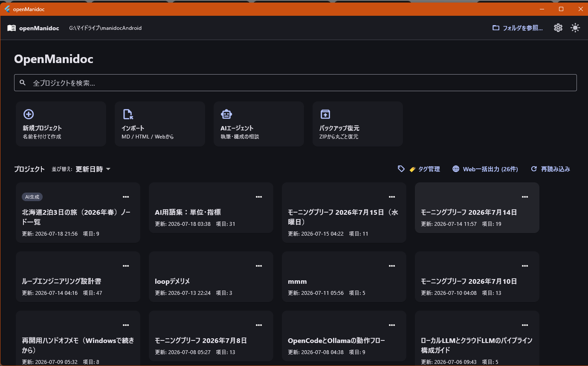Open more menu for モーニングブリーフ 7月14日 card
The width and height of the screenshot is (588, 366).
click(525, 197)
